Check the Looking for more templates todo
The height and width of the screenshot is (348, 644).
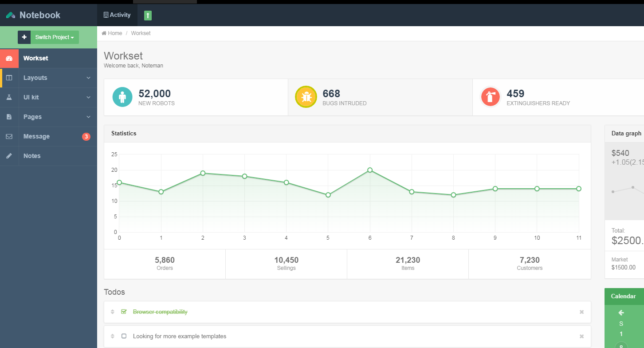click(124, 336)
